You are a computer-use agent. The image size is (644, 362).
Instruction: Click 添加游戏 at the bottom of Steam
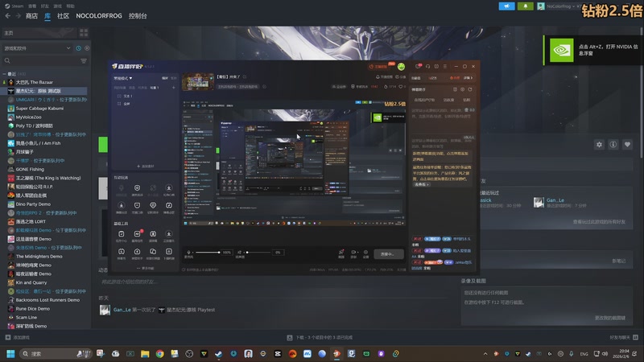click(18, 337)
